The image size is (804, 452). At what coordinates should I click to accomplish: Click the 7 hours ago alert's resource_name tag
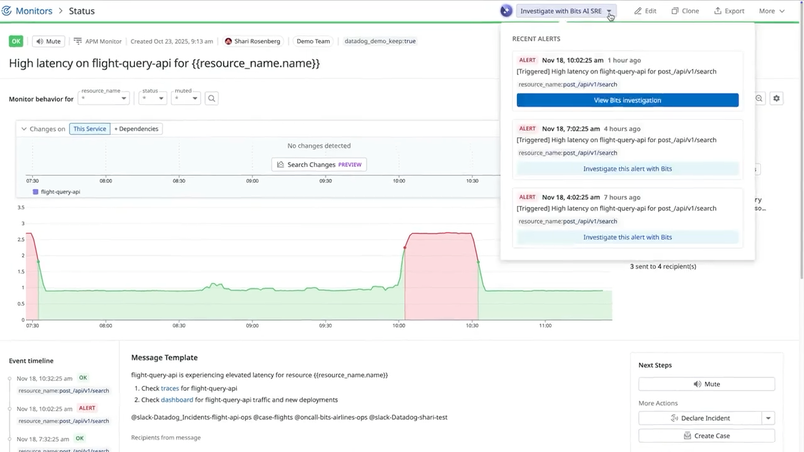(568, 221)
